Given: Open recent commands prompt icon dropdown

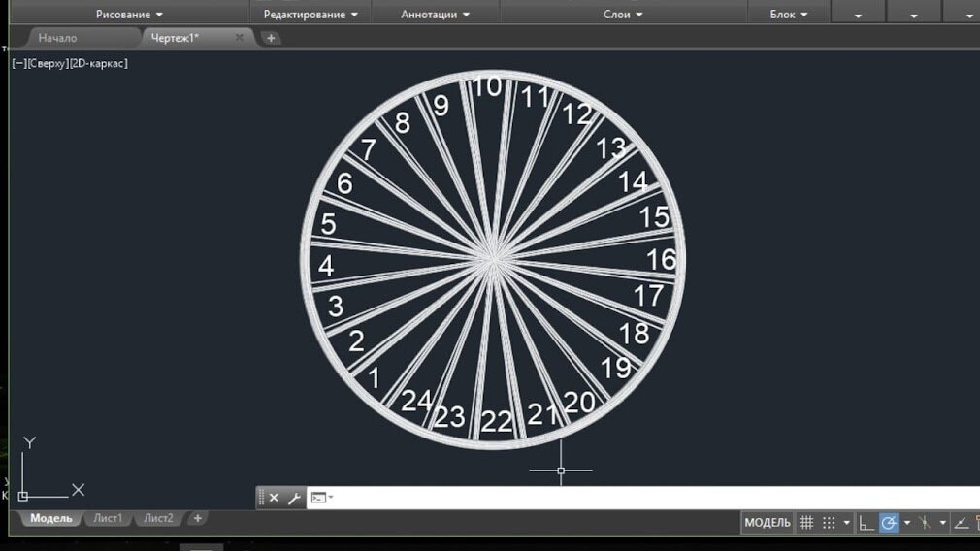Looking at the screenshot, I should [322, 498].
